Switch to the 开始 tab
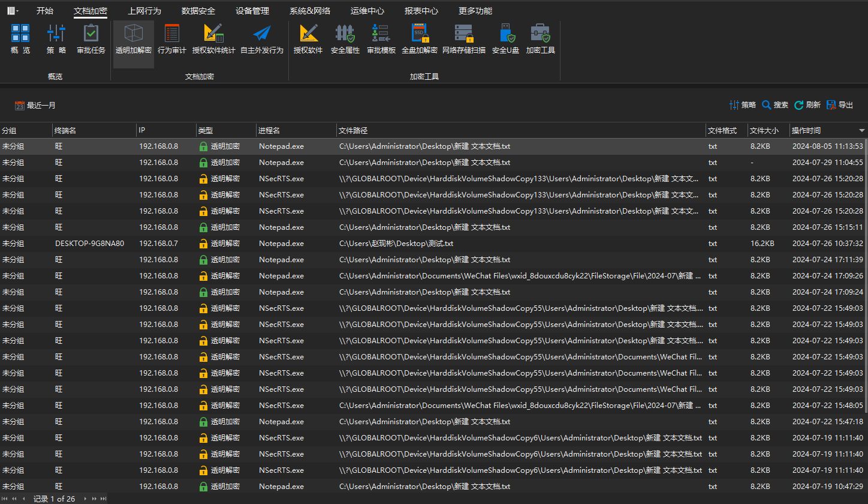 pyautogui.click(x=45, y=11)
